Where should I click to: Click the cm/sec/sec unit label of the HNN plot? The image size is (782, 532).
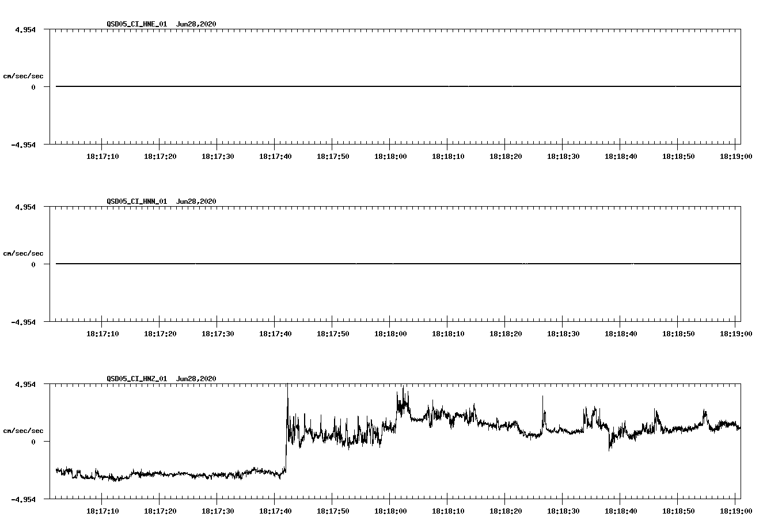click(x=23, y=253)
